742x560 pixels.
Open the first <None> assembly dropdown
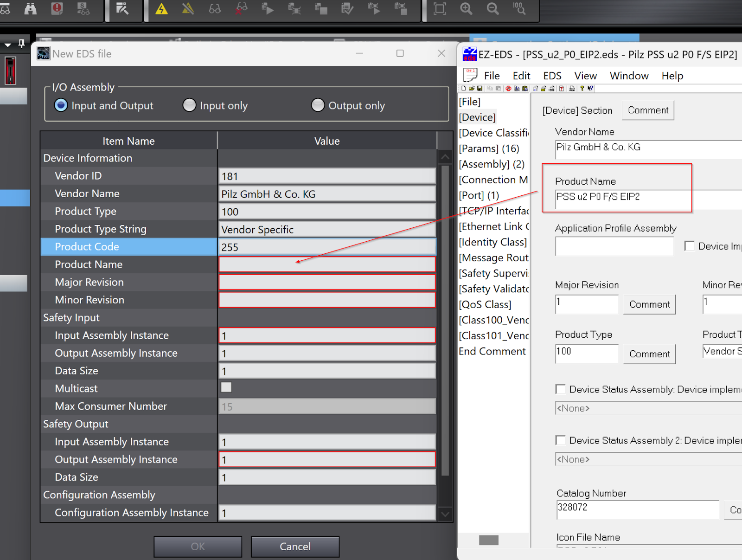(x=648, y=408)
